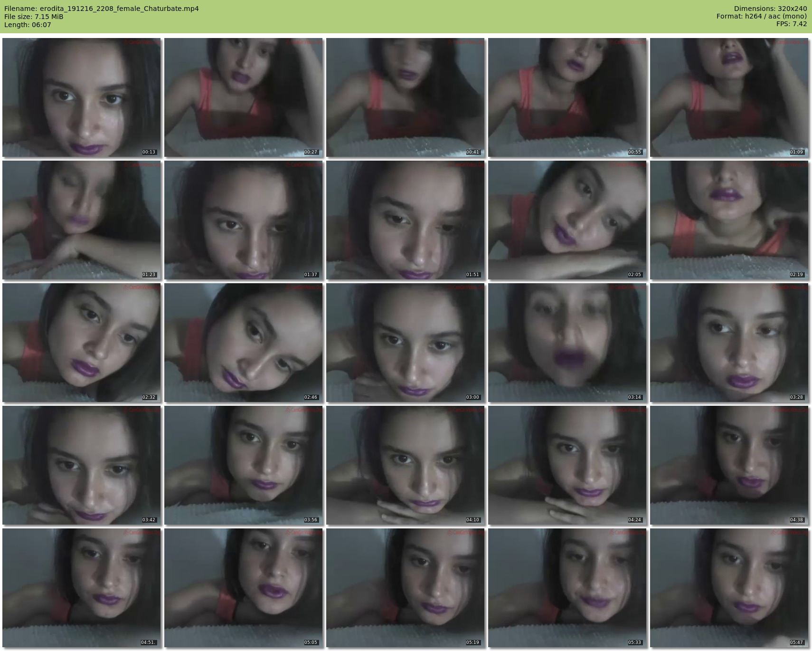Open the thumbnail at 04:38

pos(729,465)
